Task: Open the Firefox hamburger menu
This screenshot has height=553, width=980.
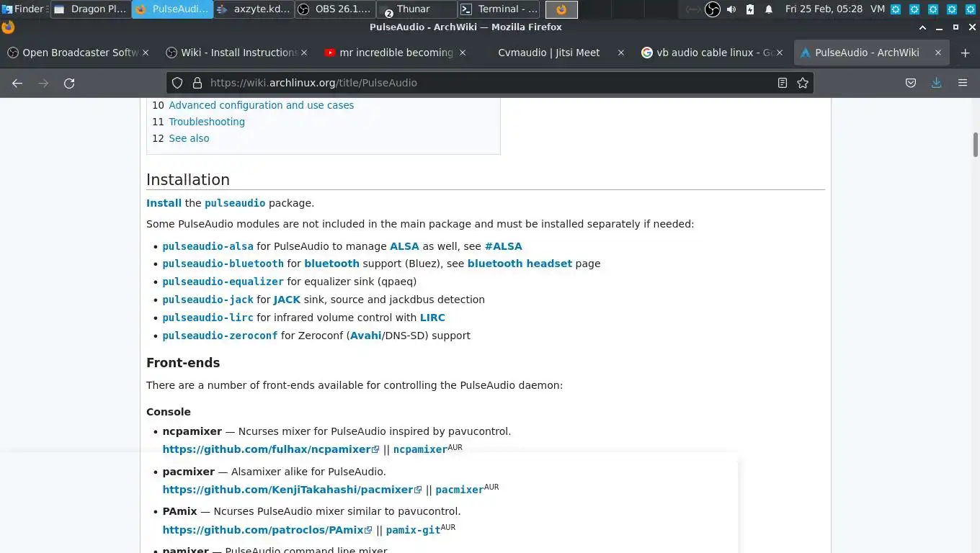Action: point(963,83)
